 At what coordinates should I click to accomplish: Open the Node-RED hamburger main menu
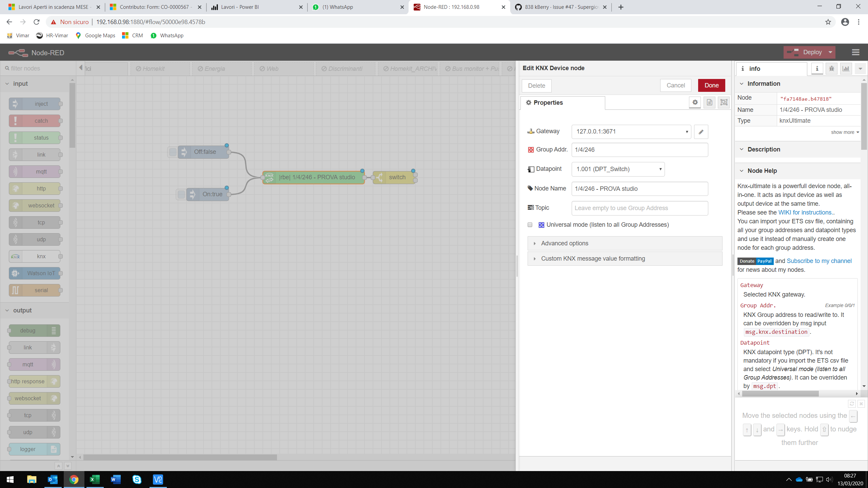[855, 53]
